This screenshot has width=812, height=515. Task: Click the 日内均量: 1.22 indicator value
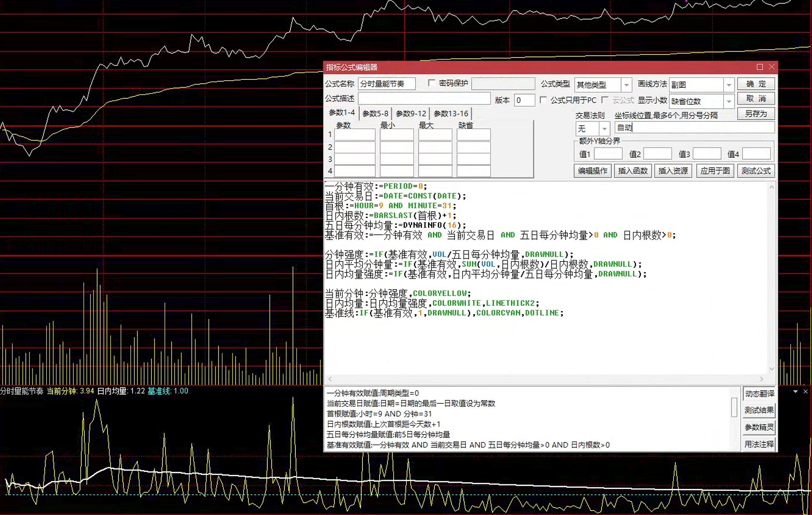(121, 391)
